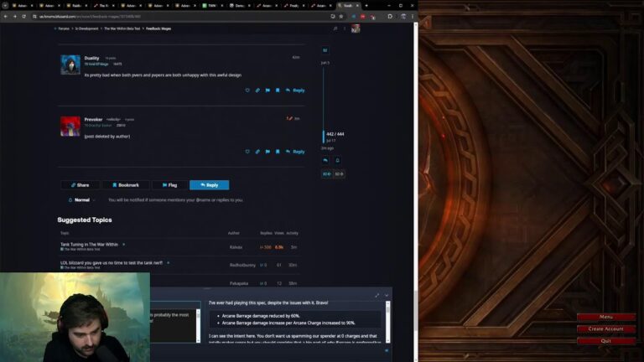Open the forum search magnifier icon
The width and height of the screenshot is (644, 362).
click(335, 28)
